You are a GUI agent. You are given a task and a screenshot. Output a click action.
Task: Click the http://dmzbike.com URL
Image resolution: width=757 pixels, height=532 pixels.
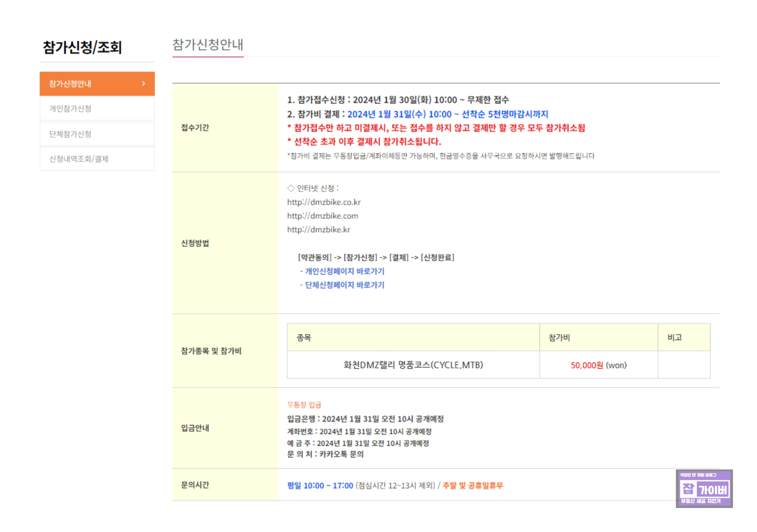point(322,216)
